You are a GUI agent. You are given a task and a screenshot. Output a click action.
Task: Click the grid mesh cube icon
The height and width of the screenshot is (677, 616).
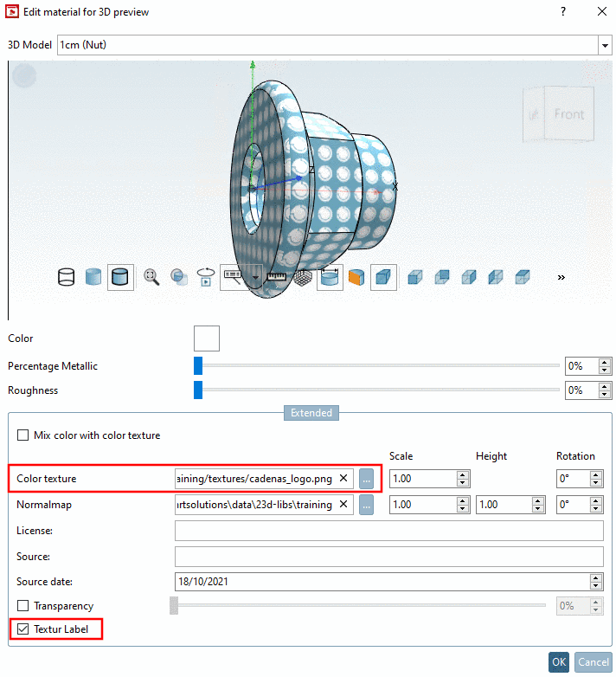coord(303,277)
